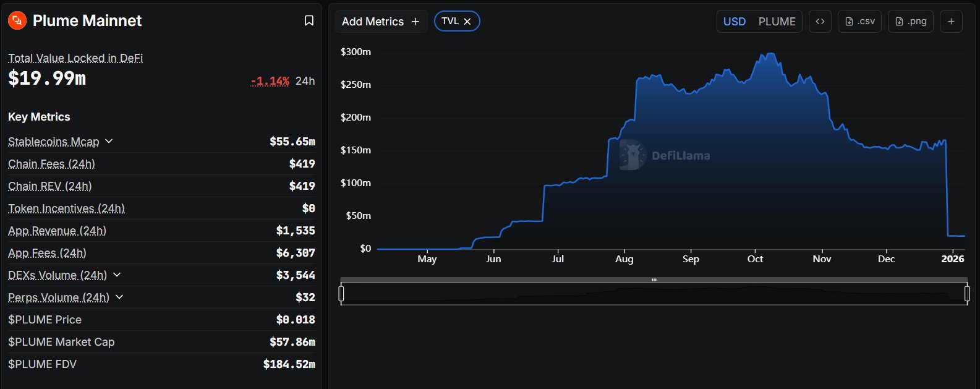Click the $PLUME FDV label
Screen dimensions: 980x389
pos(42,364)
